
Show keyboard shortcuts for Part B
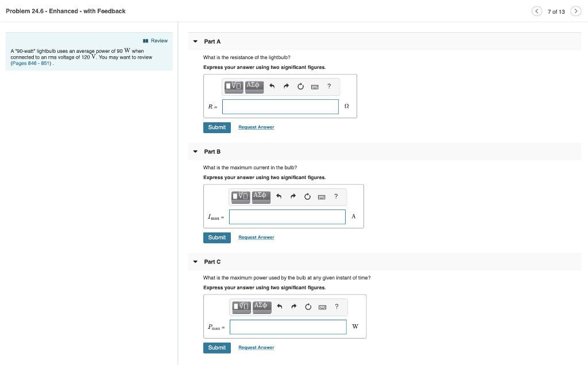pos(322,197)
